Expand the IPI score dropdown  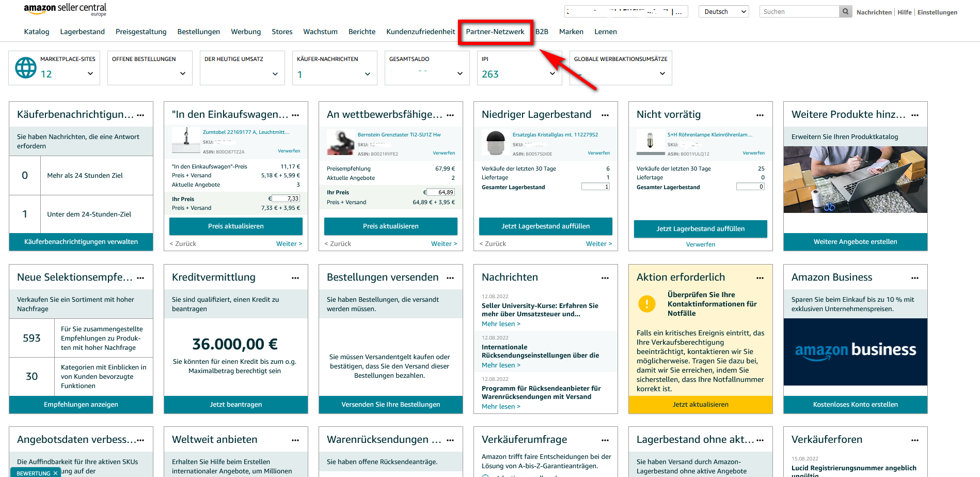(x=552, y=74)
